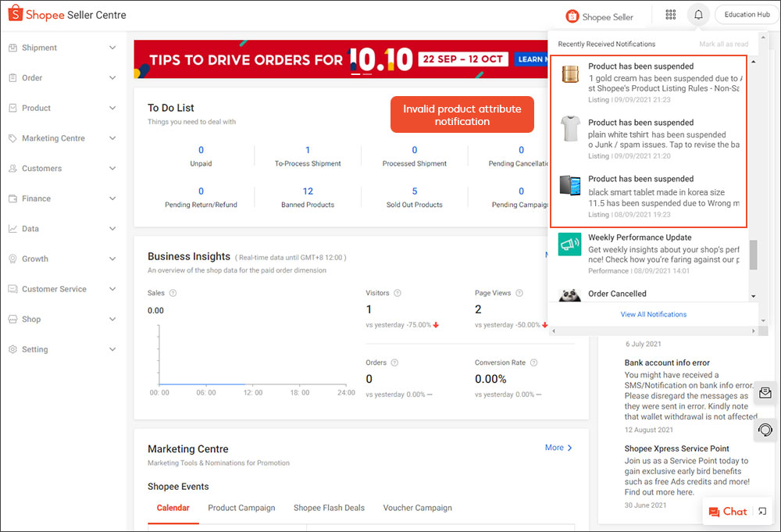Click the apps grid icon in top bar
The image size is (781, 532).
pos(670,14)
